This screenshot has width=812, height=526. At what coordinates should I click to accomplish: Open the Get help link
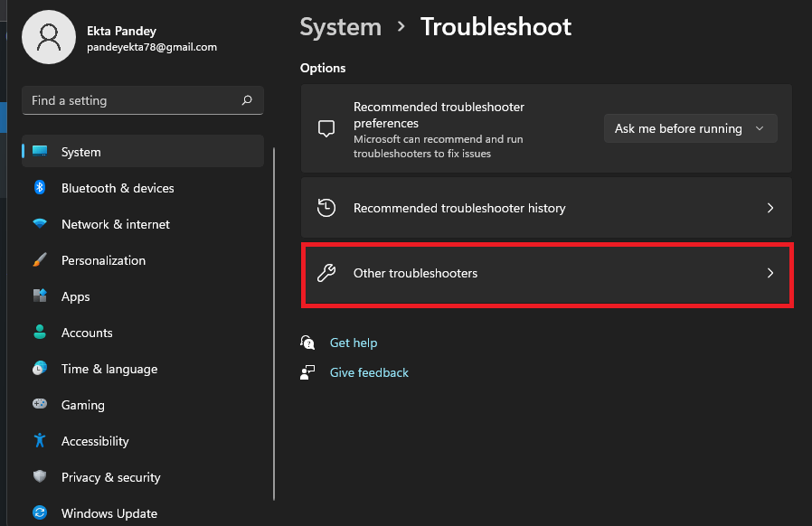tap(354, 343)
